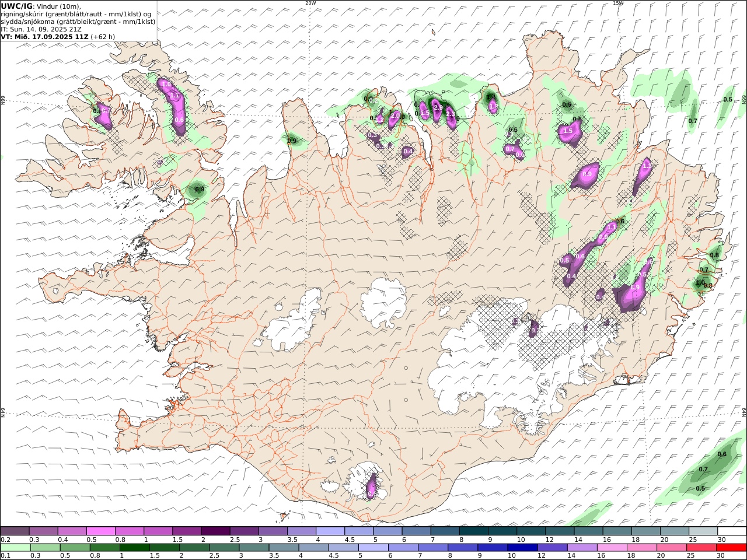Click the 2.5 gray-green swatch in lower row
This screenshot has width=747, height=560.
(x=224, y=548)
